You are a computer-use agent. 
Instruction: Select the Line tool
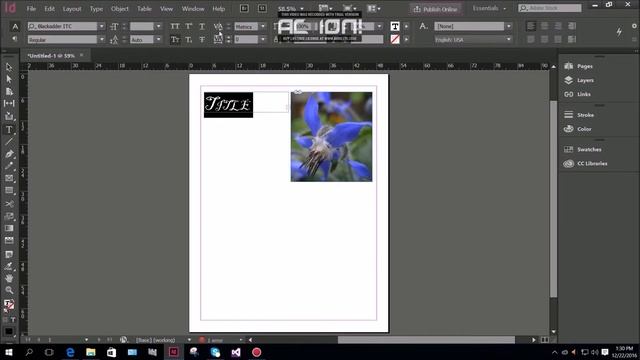9,142
